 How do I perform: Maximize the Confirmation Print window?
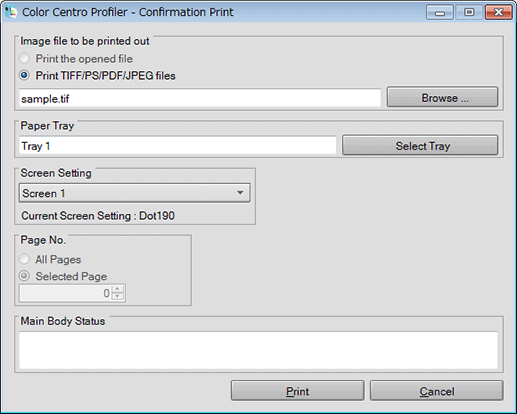point(469,13)
